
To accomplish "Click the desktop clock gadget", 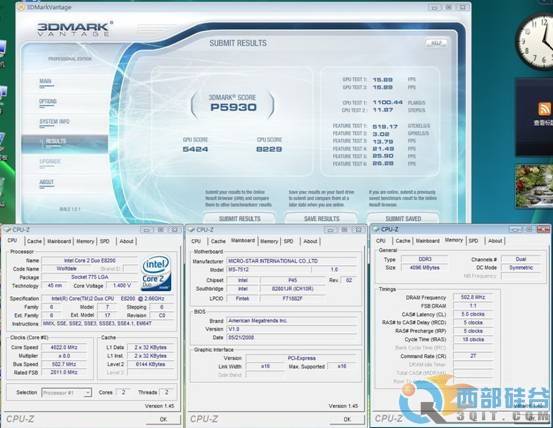I will tap(535, 42).
